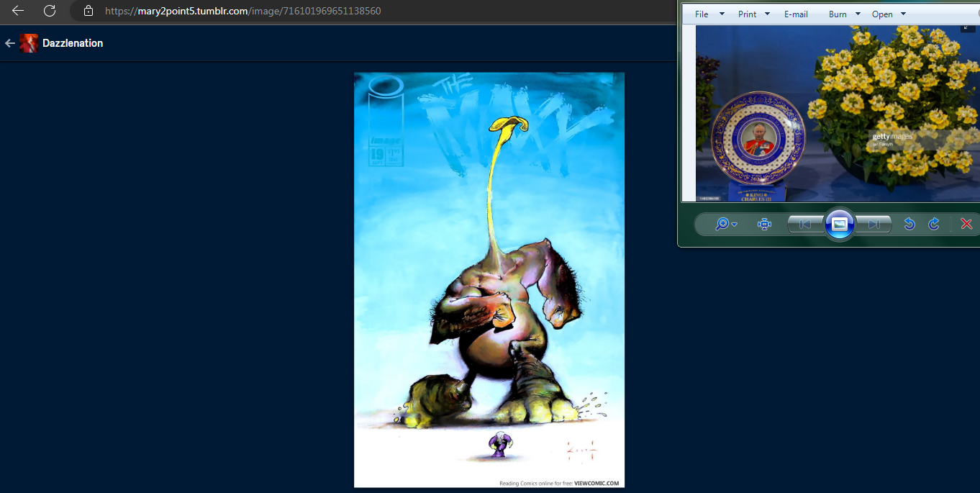Open the Open menu in Photo Viewer

click(882, 14)
